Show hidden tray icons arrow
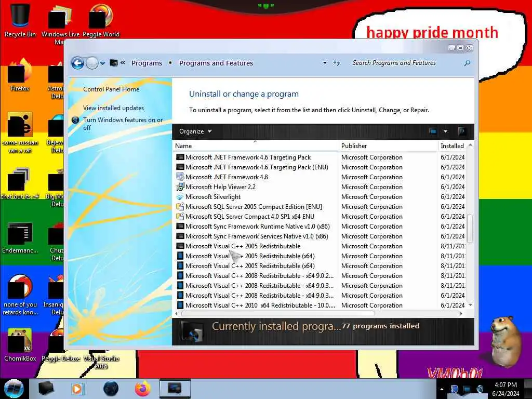Viewport: 532px width, 399px height. coord(442,389)
